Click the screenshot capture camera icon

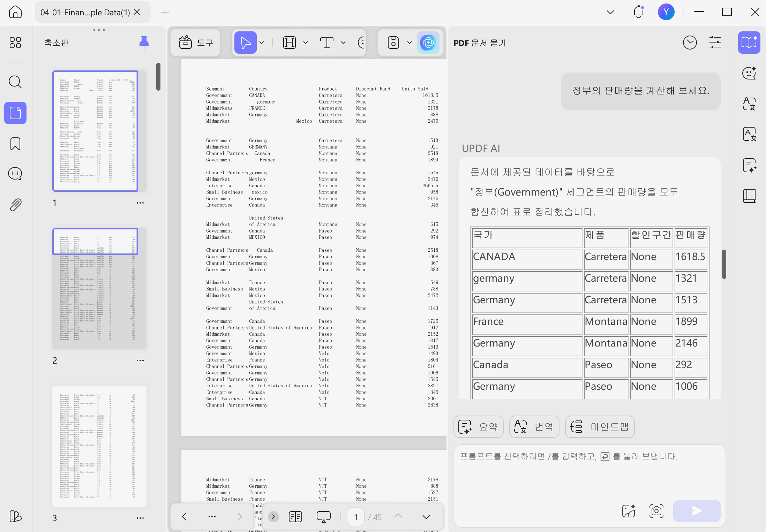point(656,511)
